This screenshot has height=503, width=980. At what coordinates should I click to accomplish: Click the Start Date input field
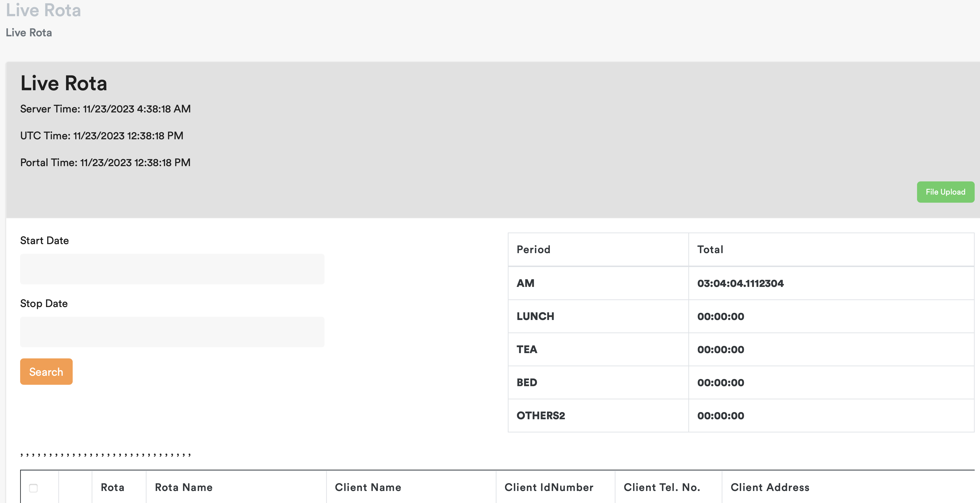click(x=172, y=269)
